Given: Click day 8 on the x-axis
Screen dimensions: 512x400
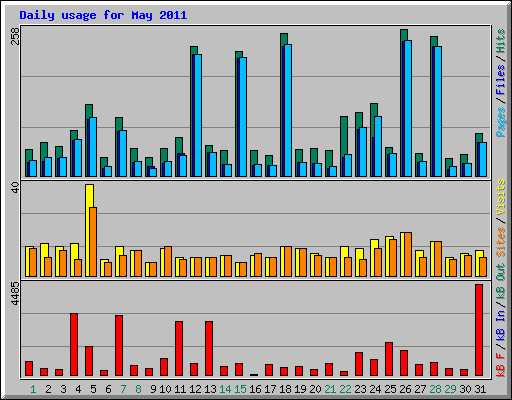Looking at the screenshot, I should click(x=138, y=389).
